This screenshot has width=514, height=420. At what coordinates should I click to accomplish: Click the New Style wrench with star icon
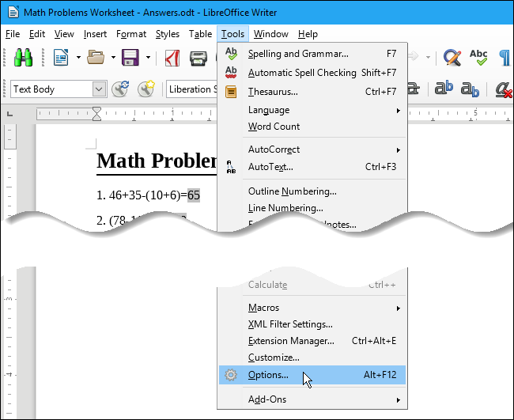coord(146,89)
